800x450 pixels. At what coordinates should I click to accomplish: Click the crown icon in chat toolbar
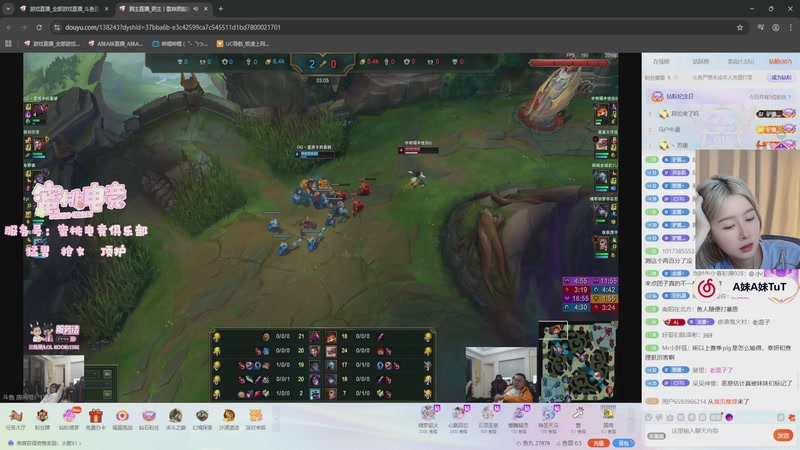(670, 417)
